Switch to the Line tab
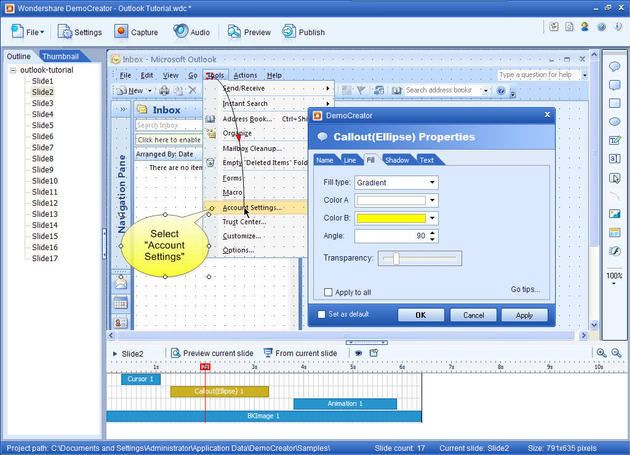The width and height of the screenshot is (630, 455). click(350, 160)
